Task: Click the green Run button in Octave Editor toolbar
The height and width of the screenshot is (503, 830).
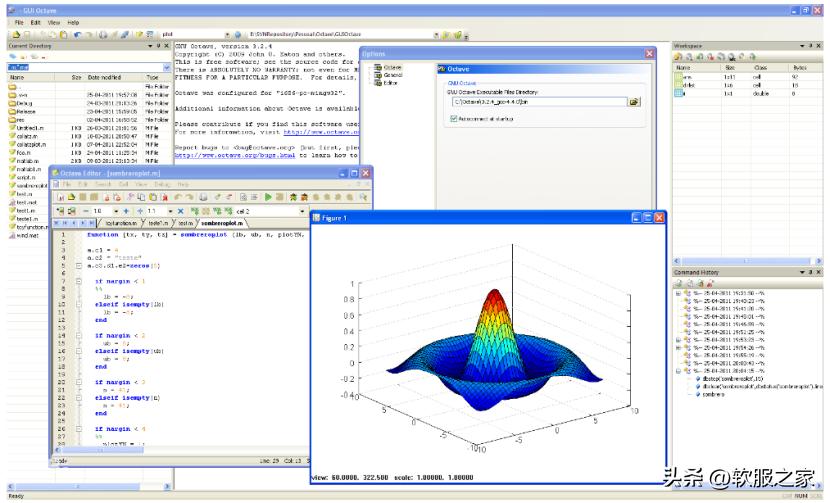Action: [x=268, y=197]
